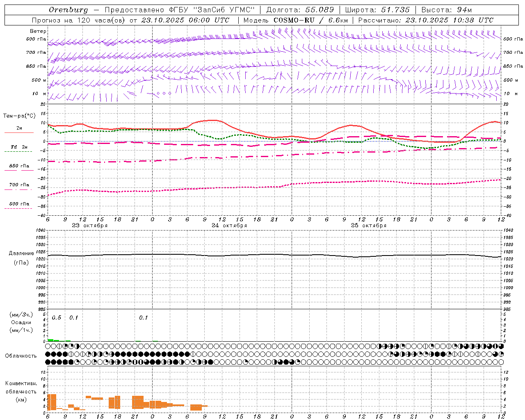
Task: Click the "Долгота: 55.089" longitude value
Action: [x=300, y=10]
